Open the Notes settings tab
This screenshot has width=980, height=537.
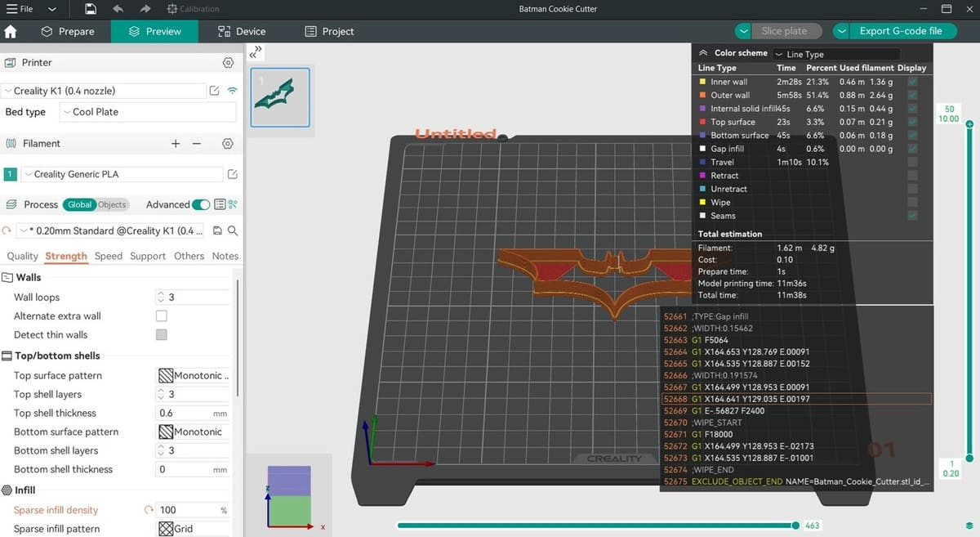[x=225, y=256]
